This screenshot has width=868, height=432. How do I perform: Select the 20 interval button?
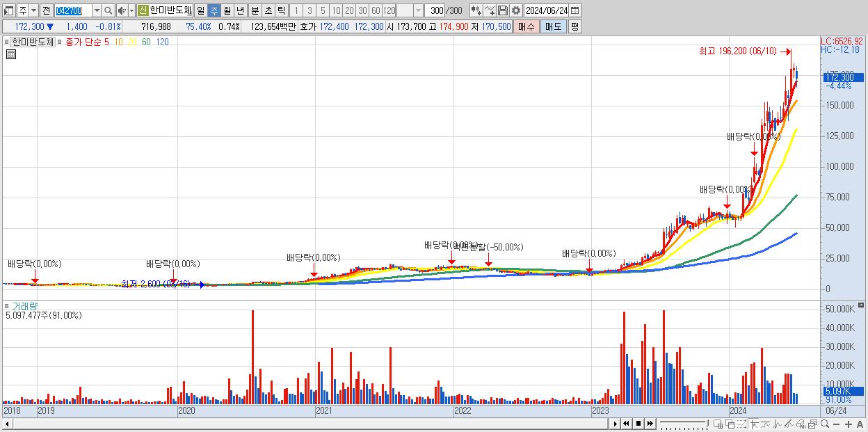pos(349,10)
